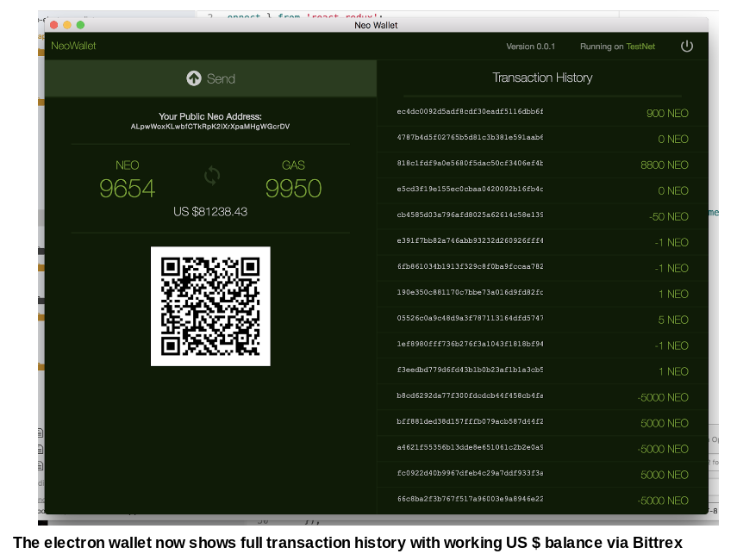Click the GAS balance label
This screenshot has height=560, width=737.
pos(293,165)
